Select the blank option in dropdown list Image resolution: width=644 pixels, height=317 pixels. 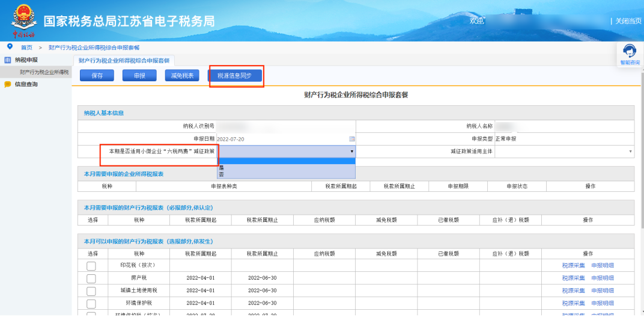coord(287,161)
